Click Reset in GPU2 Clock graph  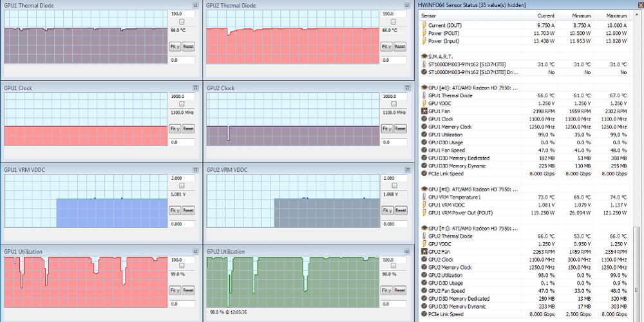[x=400, y=129]
